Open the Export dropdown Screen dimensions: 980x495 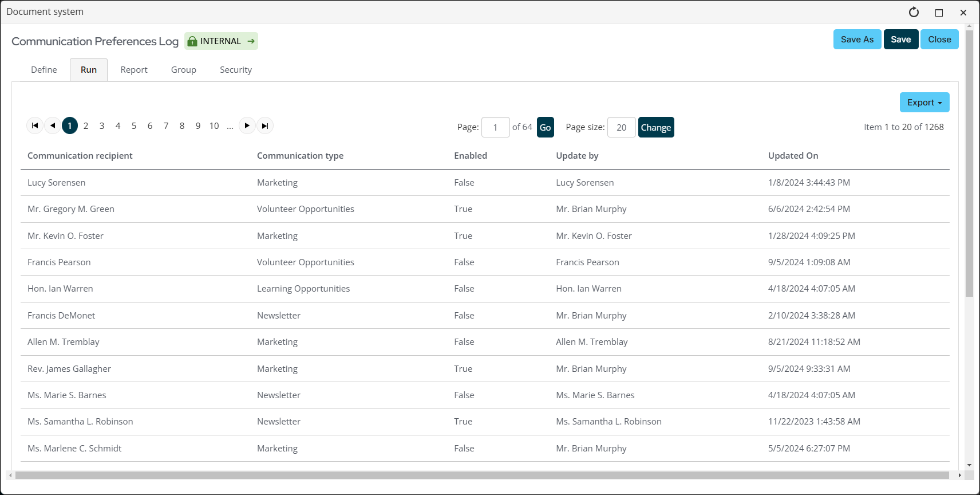point(924,103)
